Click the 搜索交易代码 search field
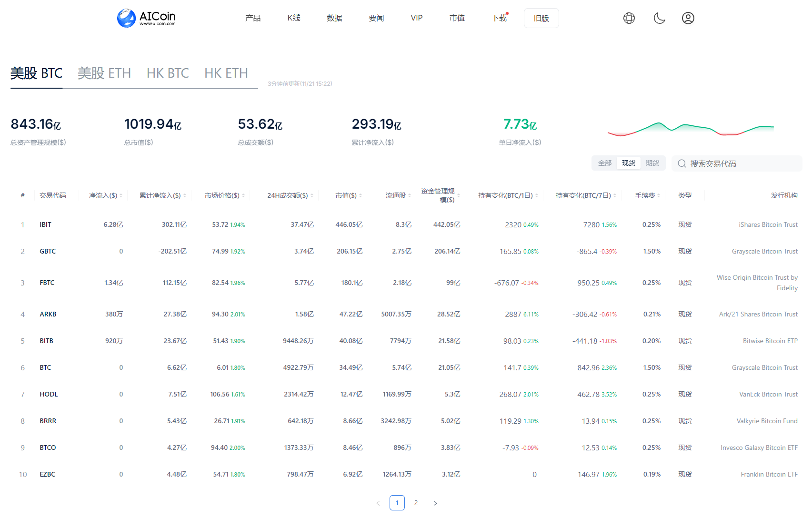The width and height of the screenshot is (812, 519). coord(737,163)
